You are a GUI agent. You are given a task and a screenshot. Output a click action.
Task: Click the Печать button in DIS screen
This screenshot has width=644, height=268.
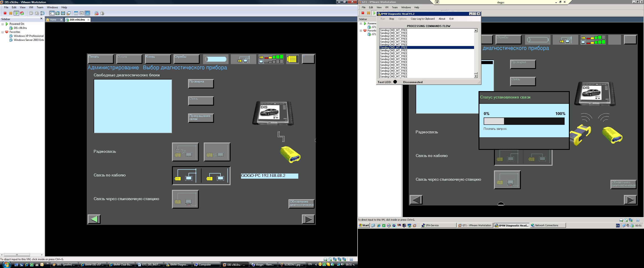pyautogui.click(x=100, y=59)
